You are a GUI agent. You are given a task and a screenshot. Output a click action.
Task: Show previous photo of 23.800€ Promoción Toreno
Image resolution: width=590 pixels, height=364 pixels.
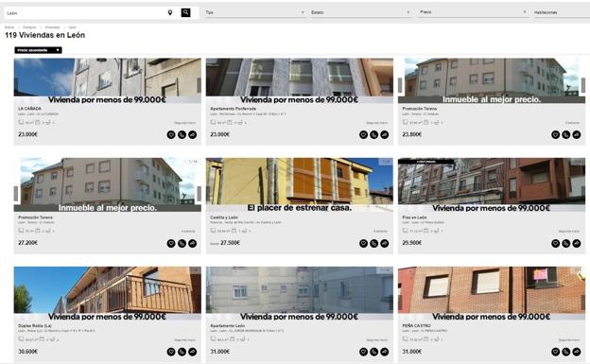pos(400,85)
